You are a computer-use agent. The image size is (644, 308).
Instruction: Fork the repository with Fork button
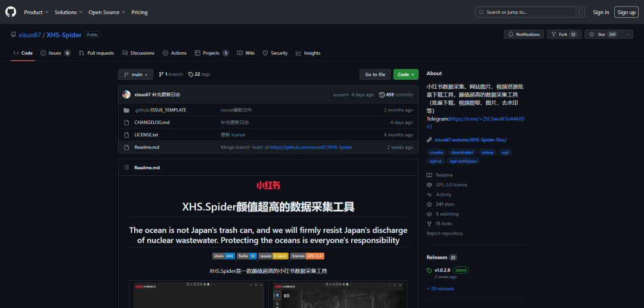coord(564,35)
